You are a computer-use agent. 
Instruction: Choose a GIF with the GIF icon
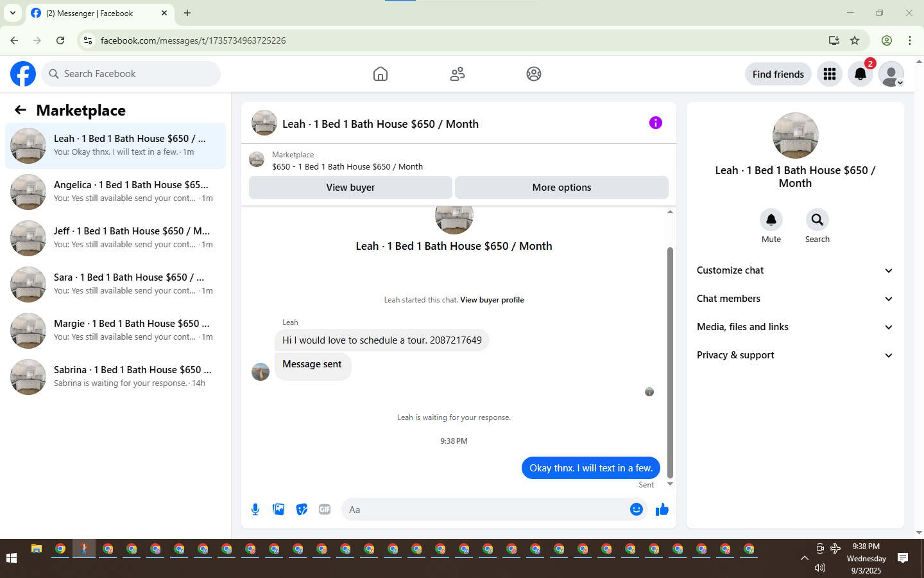click(x=325, y=509)
